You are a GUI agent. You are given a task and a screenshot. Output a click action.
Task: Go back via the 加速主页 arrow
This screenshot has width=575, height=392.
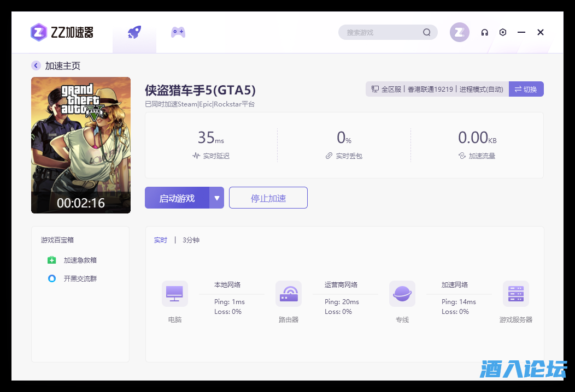click(x=36, y=66)
